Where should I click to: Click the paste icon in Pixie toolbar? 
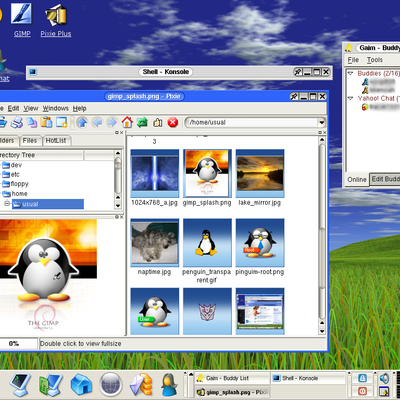click(46, 122)
